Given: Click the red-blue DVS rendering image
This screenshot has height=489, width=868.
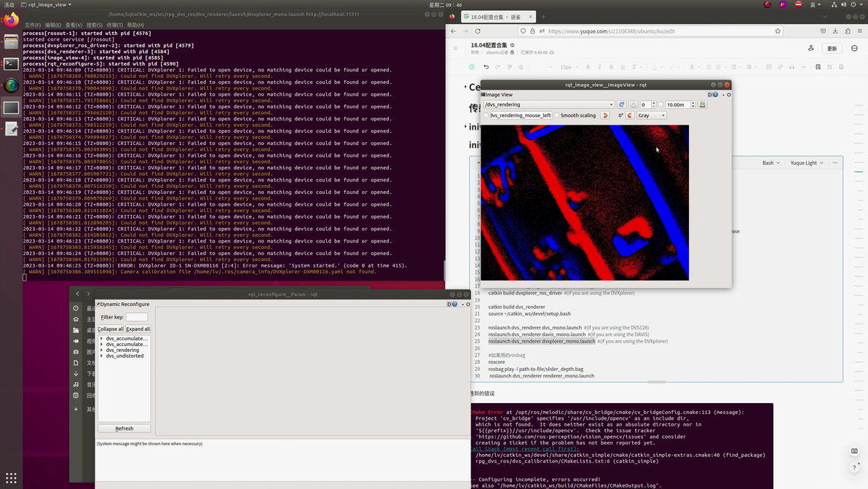Looking at the screenshot, I should pos(585,203).
